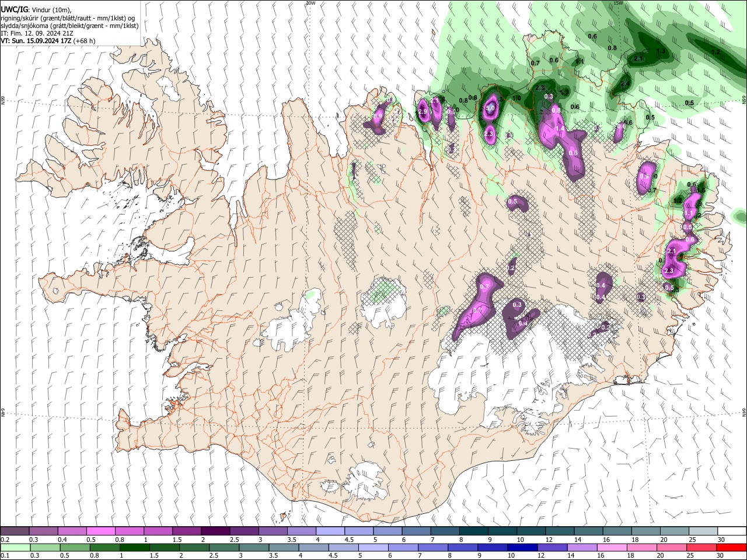Click the 0.9 value on the northern peninsula
The width and height of the screenshot is (747, 560).
tap(378, 117)
